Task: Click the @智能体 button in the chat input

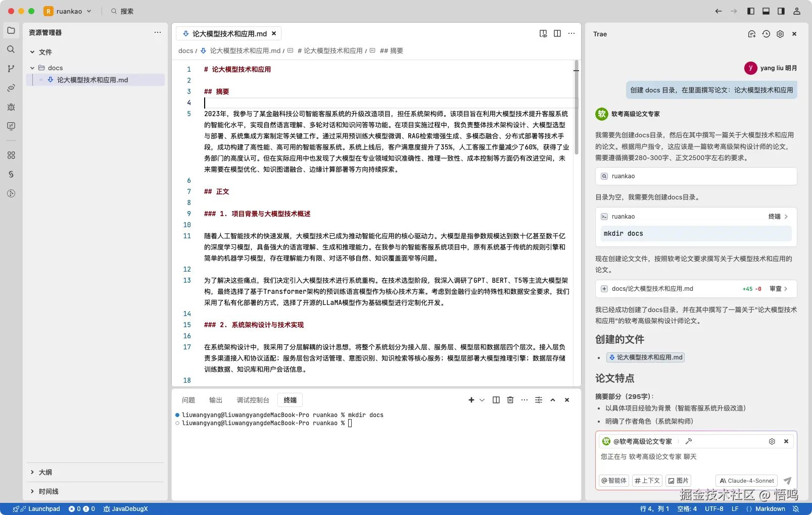Action: pyautogui.click(x=614, y=481)
